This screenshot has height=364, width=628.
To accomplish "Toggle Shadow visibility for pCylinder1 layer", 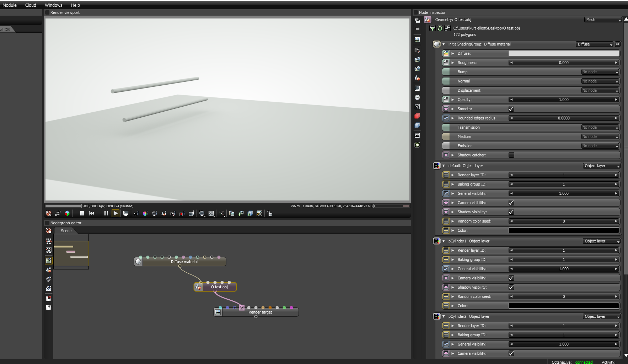I will pyautogui.click(x=511, y=287).
